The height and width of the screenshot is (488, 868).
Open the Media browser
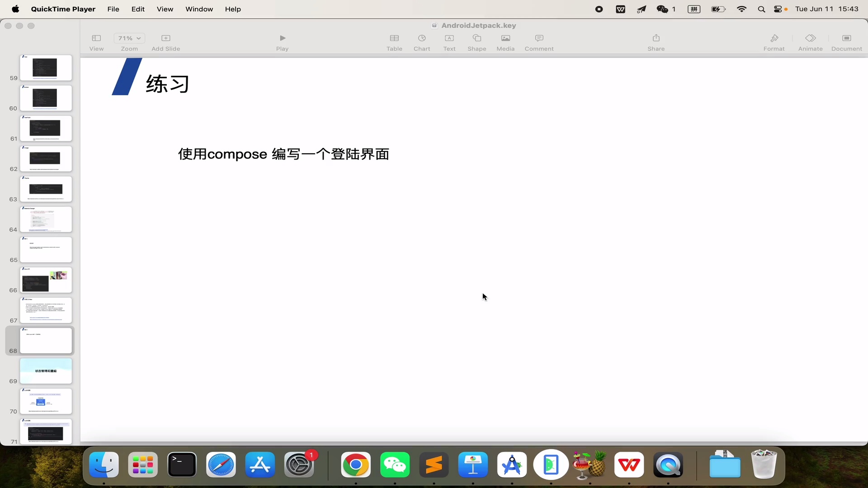pyautogui.click(x=505, y=42)
